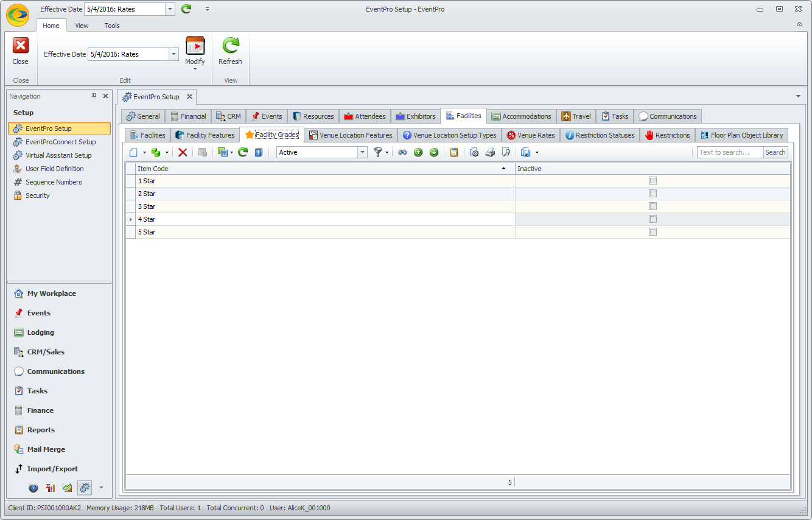This screenshot has width=812, height=520.
Task: Click the green move down arrow icon
Action: [434, 152]
